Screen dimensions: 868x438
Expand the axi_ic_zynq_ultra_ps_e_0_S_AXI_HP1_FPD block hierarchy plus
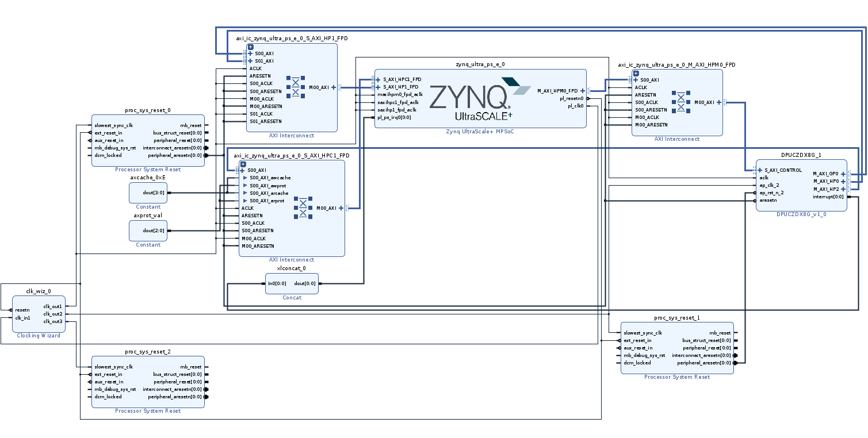pyautogui.click(x=250, y=47)
